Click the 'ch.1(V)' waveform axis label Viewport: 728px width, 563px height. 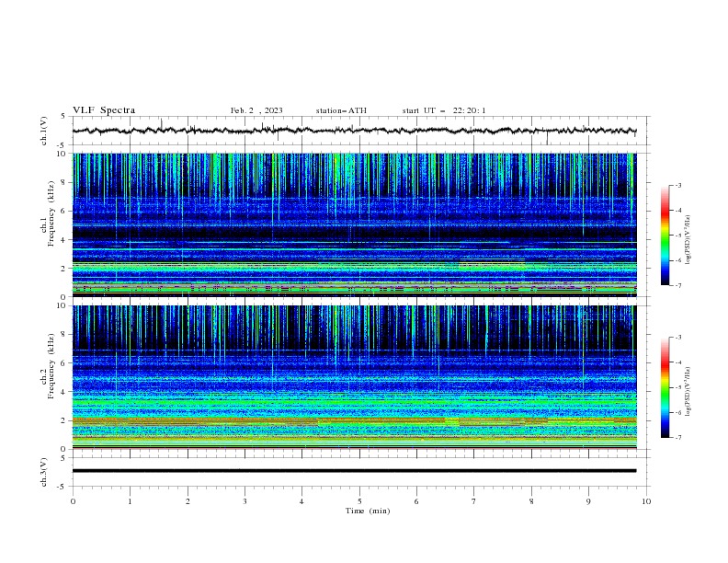click(44, 131)
